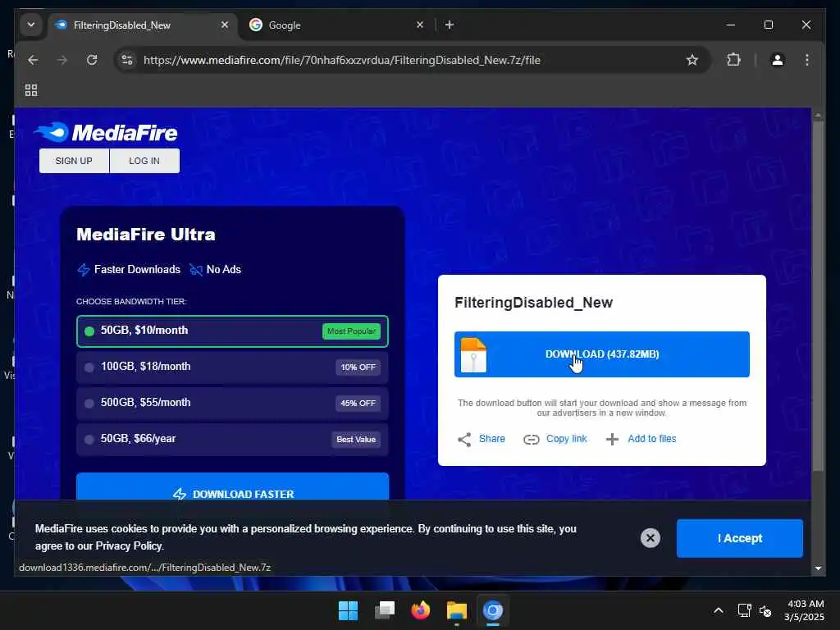840x630 pixels.
Task: Switch to the FilteringDisabled_New tab
Action: [x=144, y=25]
